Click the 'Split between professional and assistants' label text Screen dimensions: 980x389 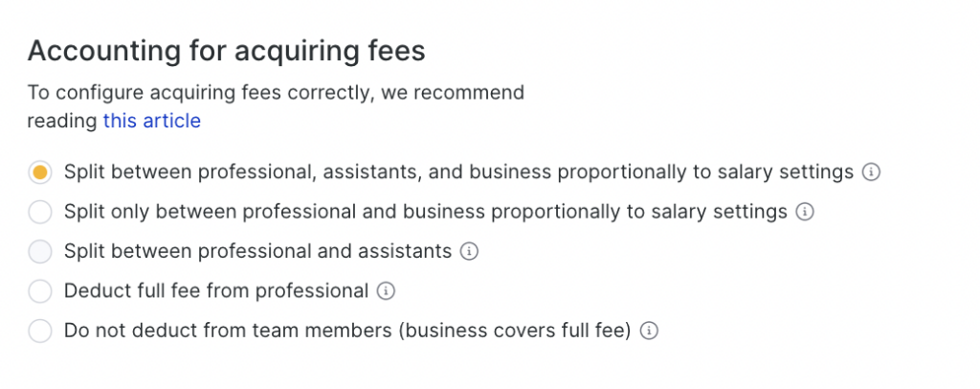[257, 252]
